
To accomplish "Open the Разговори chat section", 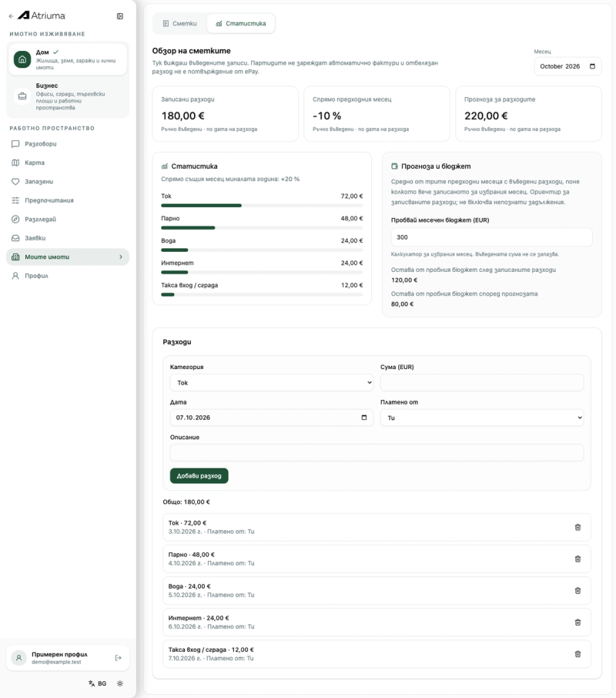I will 68,144.
